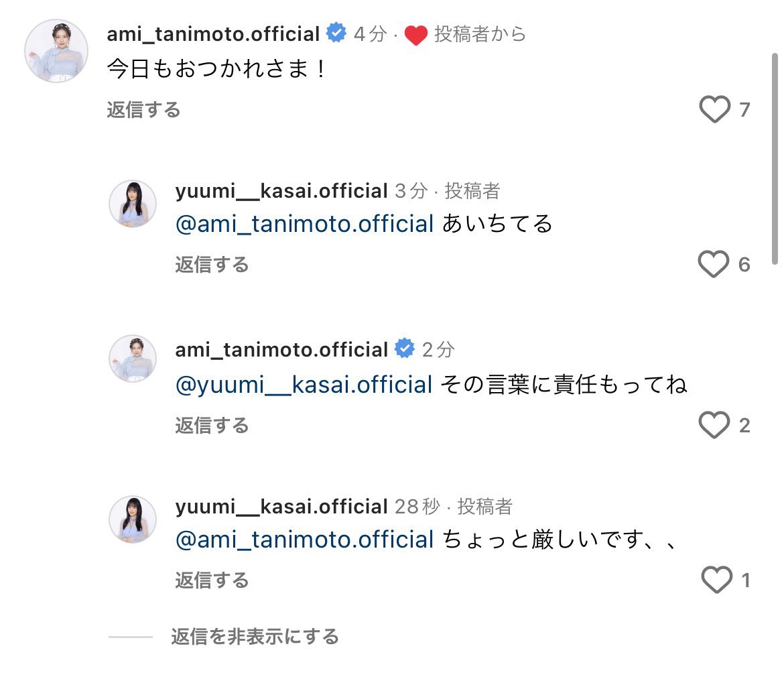Screen dimensions: 784x683
Task: Open yuumi__kasai.official avatar on 28秒 reply
Action: point(133,519)
